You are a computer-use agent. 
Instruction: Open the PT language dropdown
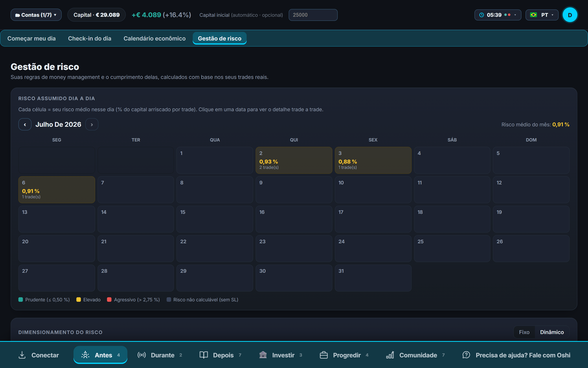click(542, 15)
